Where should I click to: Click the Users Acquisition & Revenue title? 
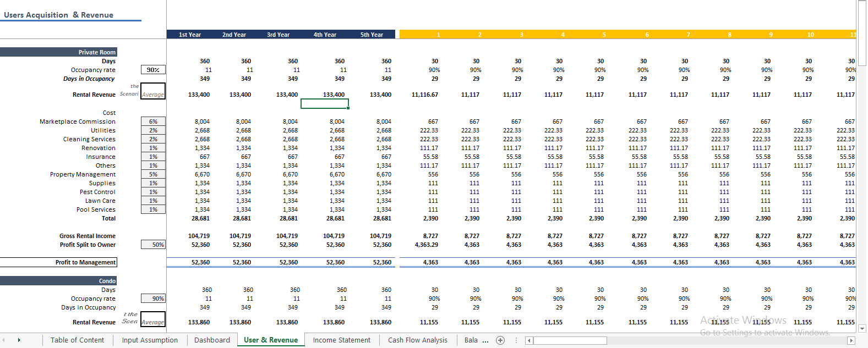pos(59,15)
